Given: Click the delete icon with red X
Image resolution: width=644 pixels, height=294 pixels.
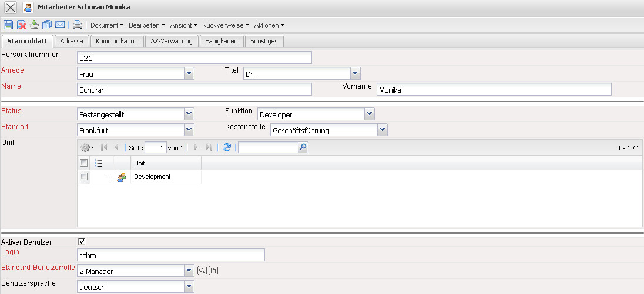Looking at the screenshot, I should point(21,25).
